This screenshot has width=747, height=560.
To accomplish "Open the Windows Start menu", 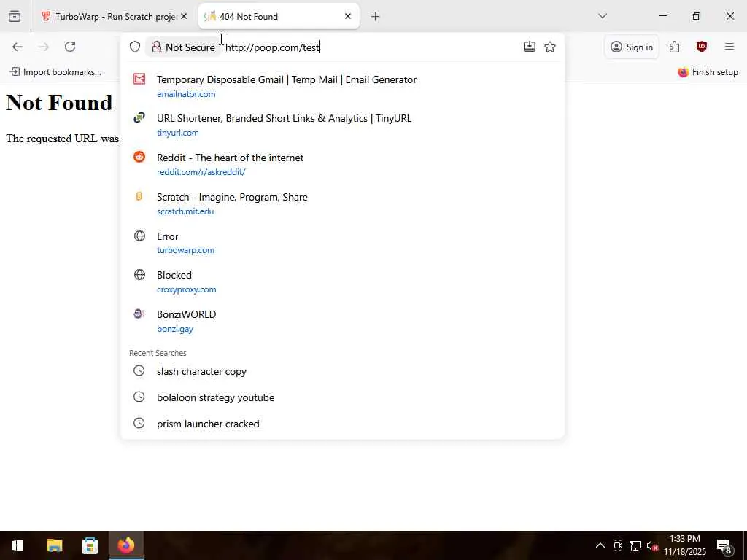I will click(18, 545).
